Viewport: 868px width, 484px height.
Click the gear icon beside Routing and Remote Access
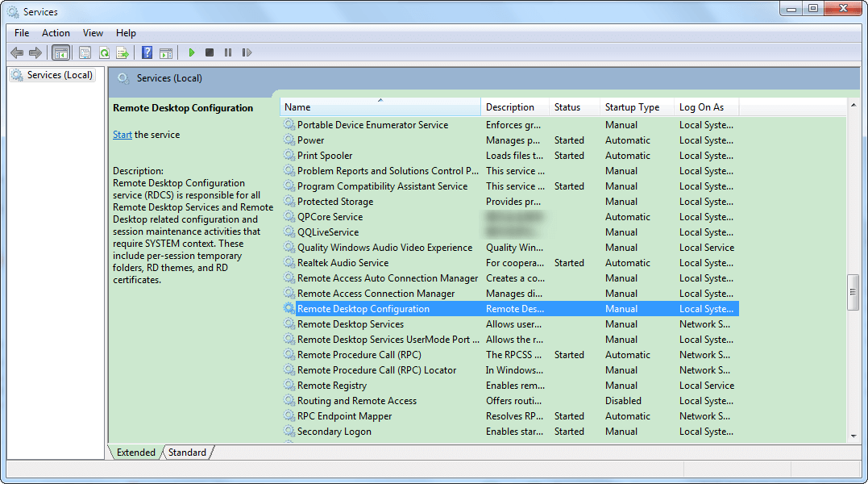pyautogui.click(x=289, y=400)
